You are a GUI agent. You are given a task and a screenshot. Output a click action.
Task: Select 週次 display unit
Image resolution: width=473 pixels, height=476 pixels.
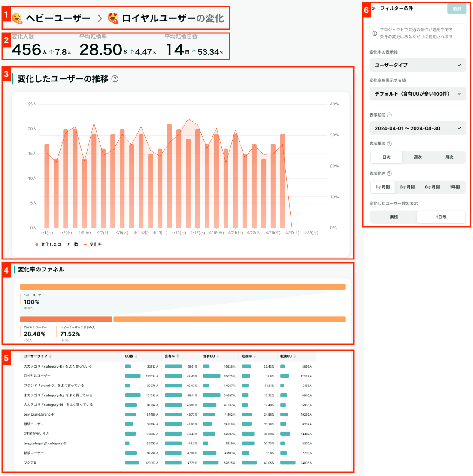[418, 157]
